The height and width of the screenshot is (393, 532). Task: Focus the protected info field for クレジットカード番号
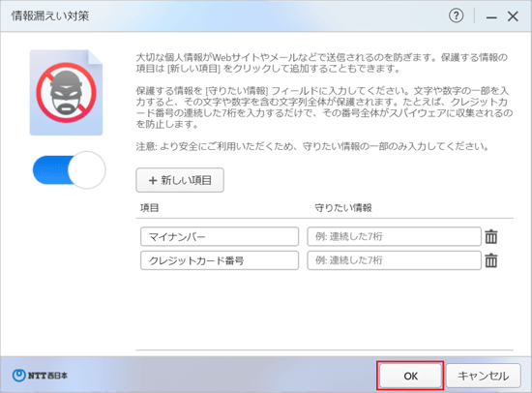click(394, 260)
